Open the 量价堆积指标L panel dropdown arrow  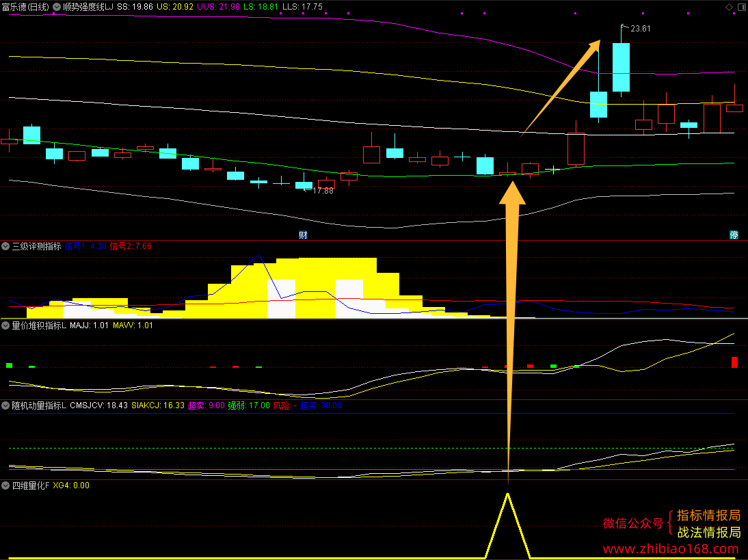coord(5,325)
